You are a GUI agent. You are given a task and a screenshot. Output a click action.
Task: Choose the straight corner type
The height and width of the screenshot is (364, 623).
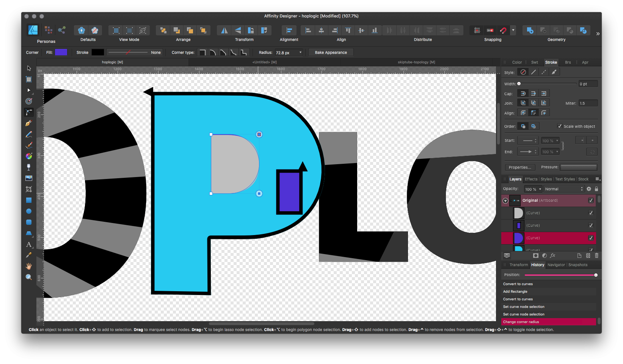(223, 53)
